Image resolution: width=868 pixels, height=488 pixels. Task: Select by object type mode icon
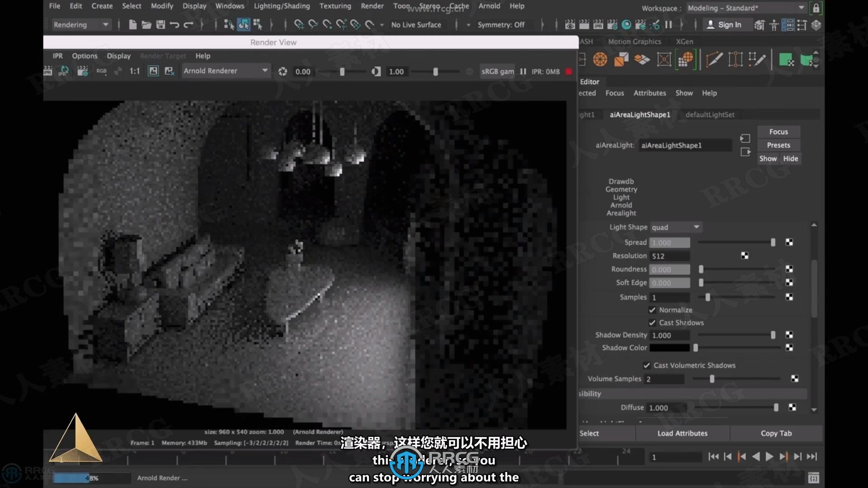click(x=243, y=24)
